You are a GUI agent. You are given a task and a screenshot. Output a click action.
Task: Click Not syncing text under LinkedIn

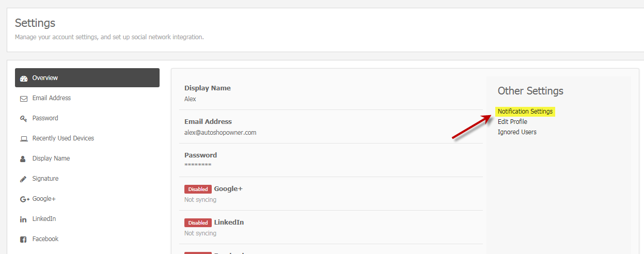[200, 233]
